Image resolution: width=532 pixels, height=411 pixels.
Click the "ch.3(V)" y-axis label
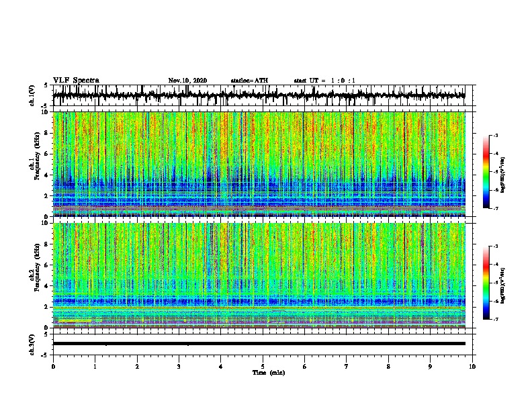point(32,345)
